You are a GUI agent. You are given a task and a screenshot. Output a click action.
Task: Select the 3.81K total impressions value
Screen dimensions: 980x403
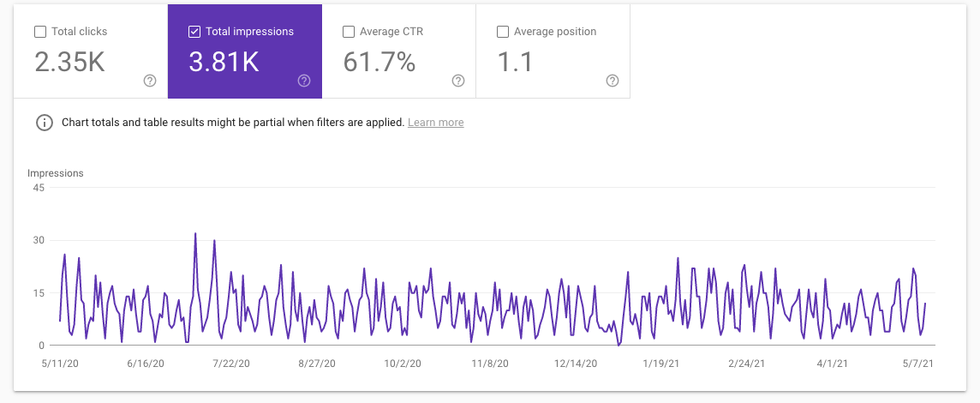[224, 62]
